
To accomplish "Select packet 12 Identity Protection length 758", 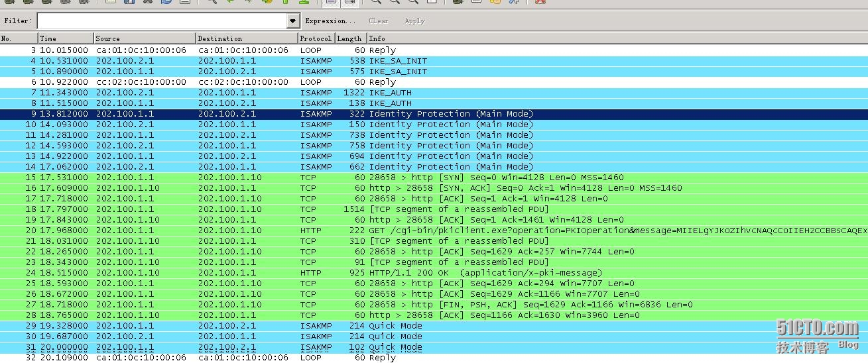I will pyautogui.click(x=434, y=146).
